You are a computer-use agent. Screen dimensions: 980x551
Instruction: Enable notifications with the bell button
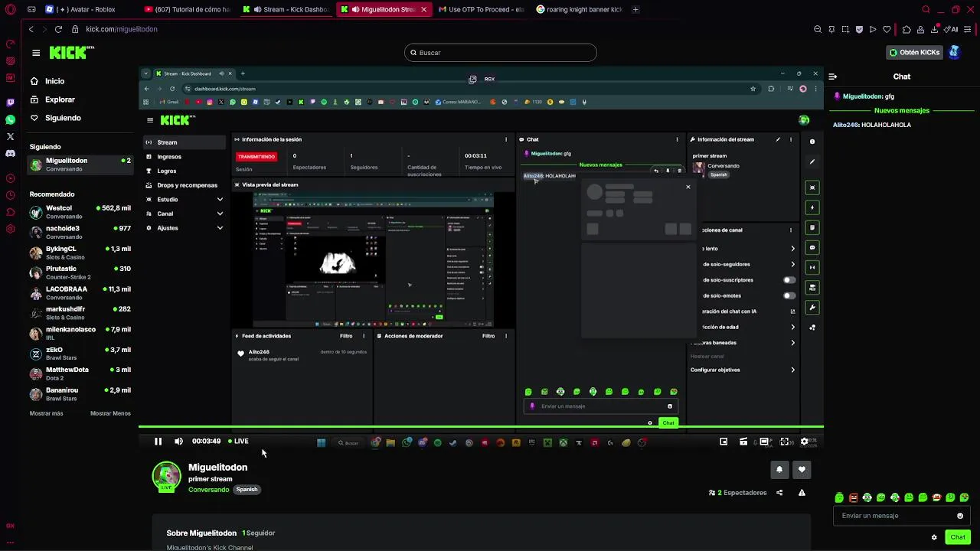click(x=779, y=470)
